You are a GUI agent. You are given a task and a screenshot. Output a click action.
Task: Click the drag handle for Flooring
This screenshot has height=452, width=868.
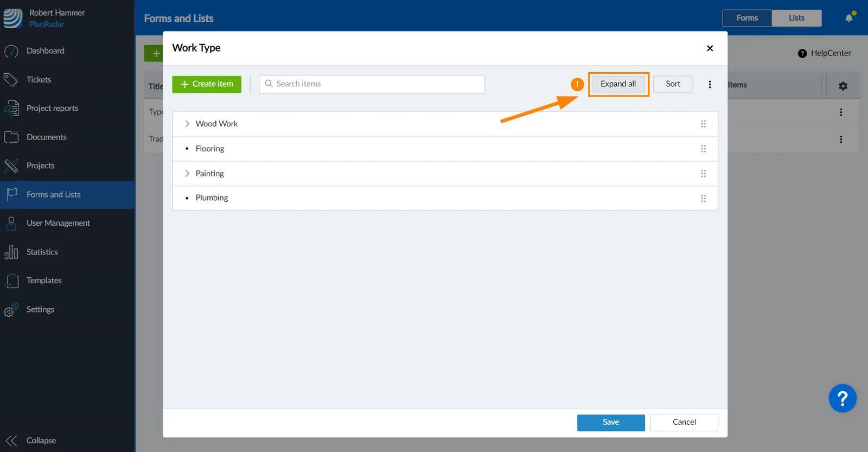(703, 149)
